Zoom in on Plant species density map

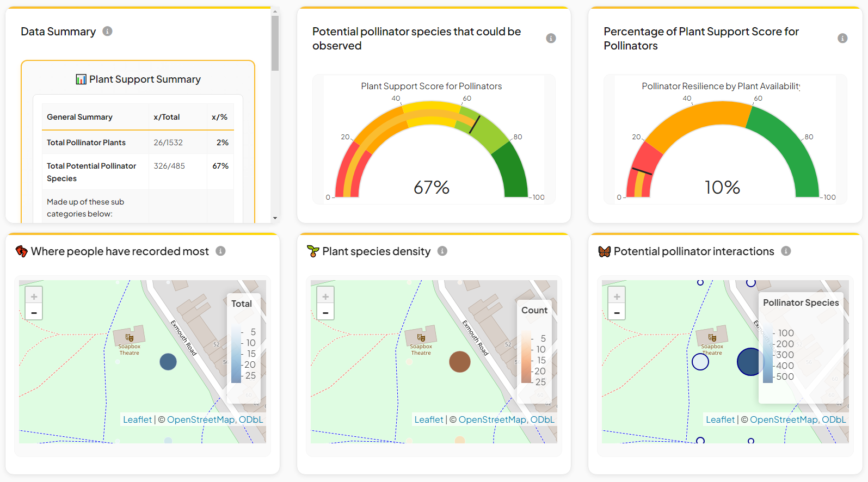[325, 296]
